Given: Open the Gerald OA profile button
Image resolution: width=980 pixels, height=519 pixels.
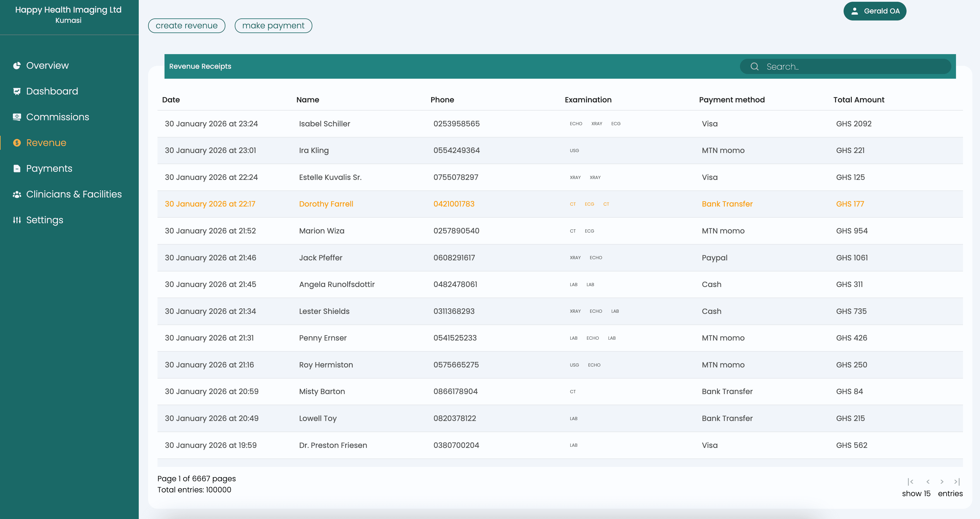Looking at the screenshot, I should (875, 11).
